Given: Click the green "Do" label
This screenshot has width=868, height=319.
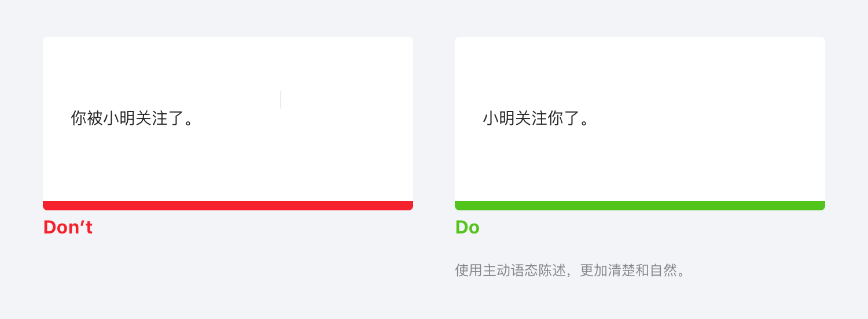Looking at the screenshot, I should pos(467,228).
